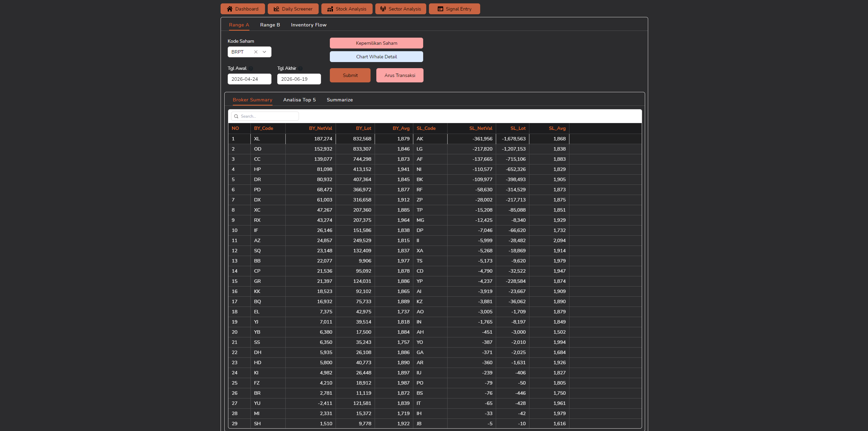Viewport: 868px width, 431px height.
Task: Click the 187,274 BY_NetVal cell
Action: (x=310, y=139)
